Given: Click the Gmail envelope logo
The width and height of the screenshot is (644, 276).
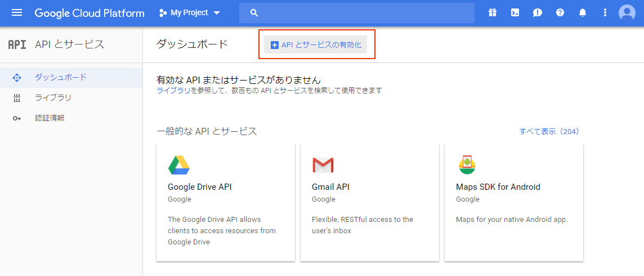Looking at the screenshot, I should tap(323, 165).
